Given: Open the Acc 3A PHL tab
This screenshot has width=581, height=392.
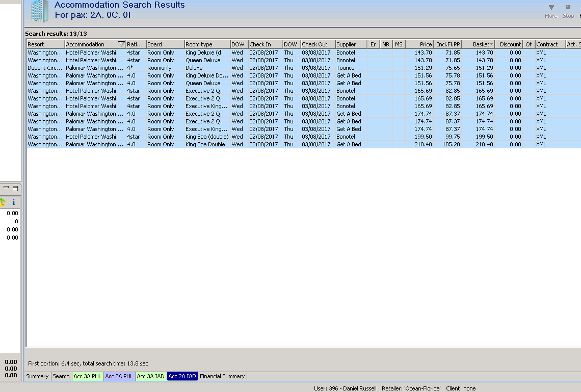Looking at the screenshot, I should [x=88, y=376].
